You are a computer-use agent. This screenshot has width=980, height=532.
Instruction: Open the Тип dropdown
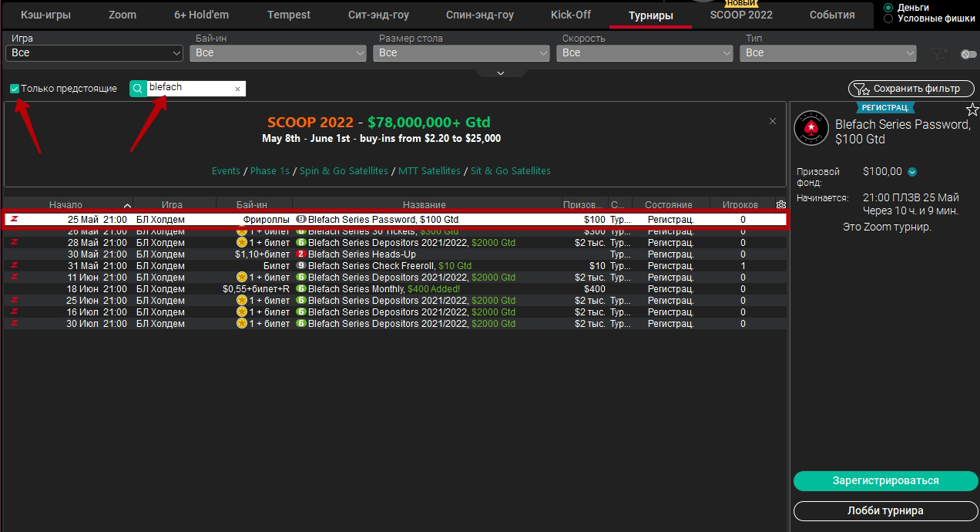coord(828,52)
